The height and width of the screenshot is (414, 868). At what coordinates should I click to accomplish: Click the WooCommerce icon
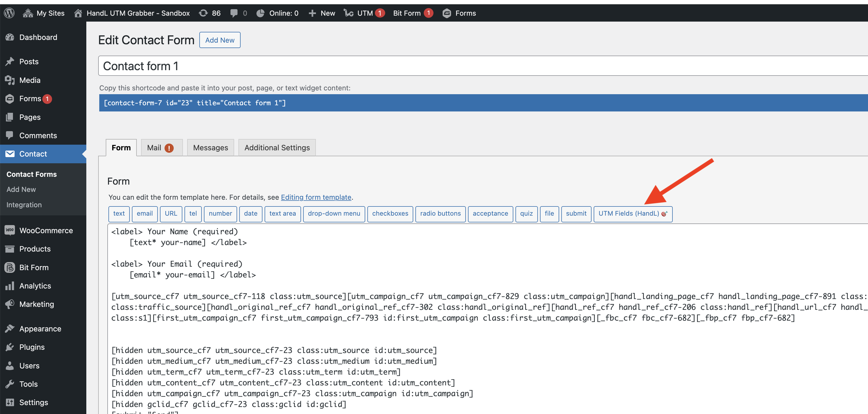pos(10,230)
